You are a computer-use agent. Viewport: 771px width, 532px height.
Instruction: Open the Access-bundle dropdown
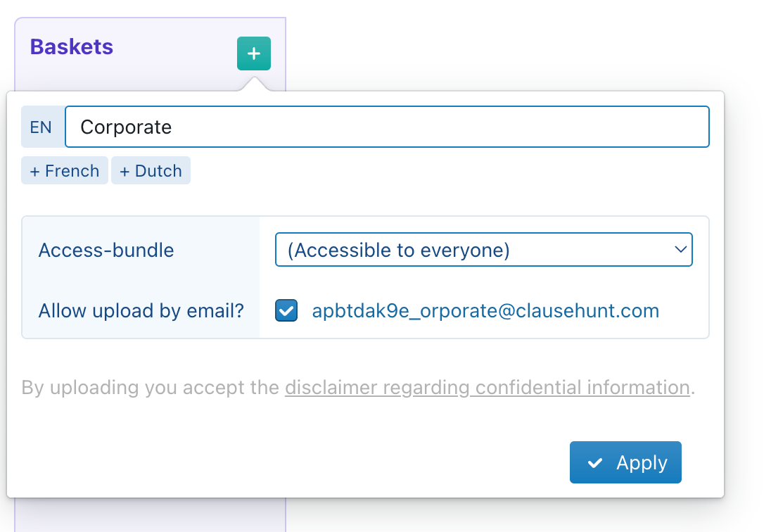(483, 250)
